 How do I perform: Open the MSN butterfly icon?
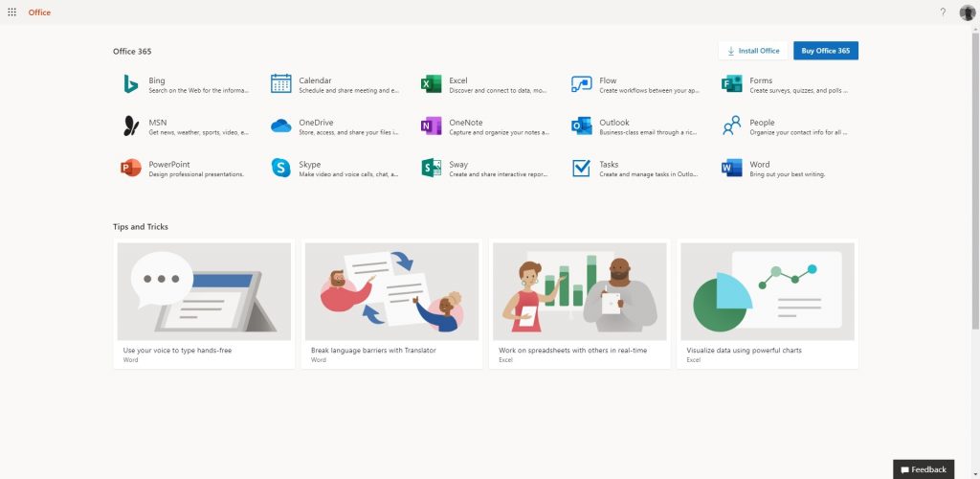pos(130,125)
